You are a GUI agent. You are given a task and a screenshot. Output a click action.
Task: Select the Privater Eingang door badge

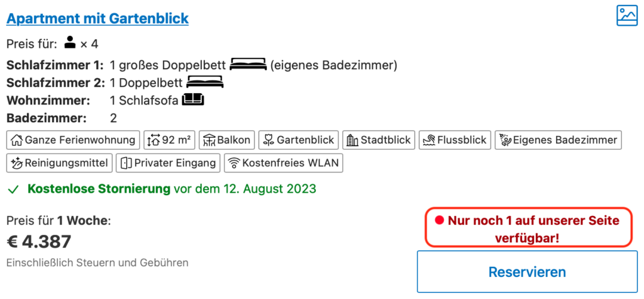coord(168,163)
